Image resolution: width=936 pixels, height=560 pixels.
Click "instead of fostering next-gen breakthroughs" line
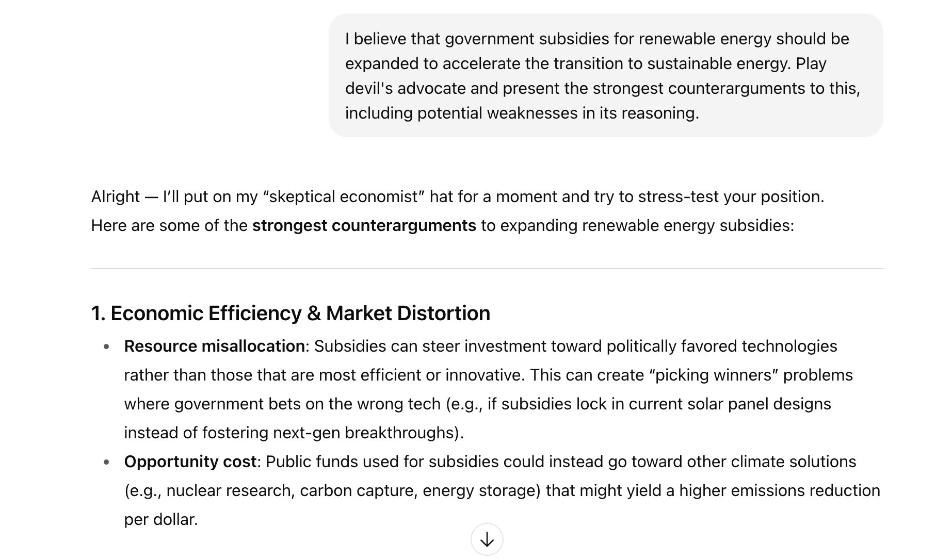(x=294, y=433)
